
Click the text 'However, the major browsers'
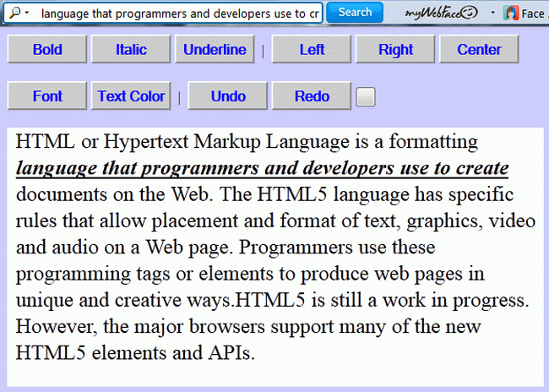tap(140, 326)
